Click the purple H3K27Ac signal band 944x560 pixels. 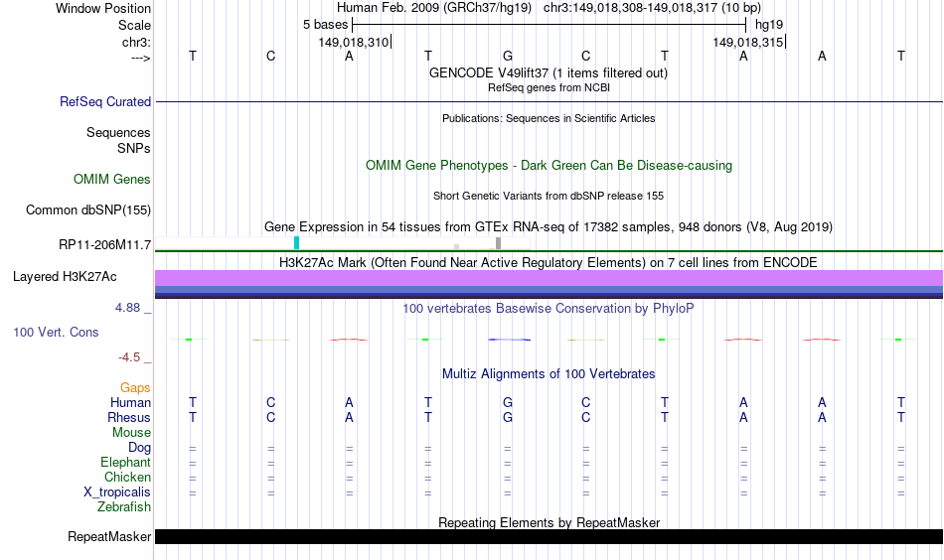point(549,278)
